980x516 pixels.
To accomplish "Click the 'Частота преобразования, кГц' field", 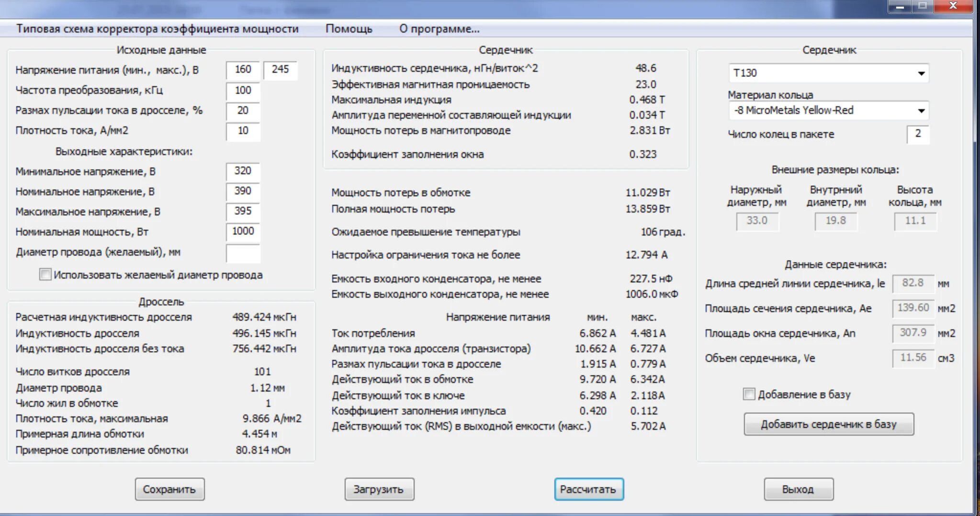I will pos(243,90).
